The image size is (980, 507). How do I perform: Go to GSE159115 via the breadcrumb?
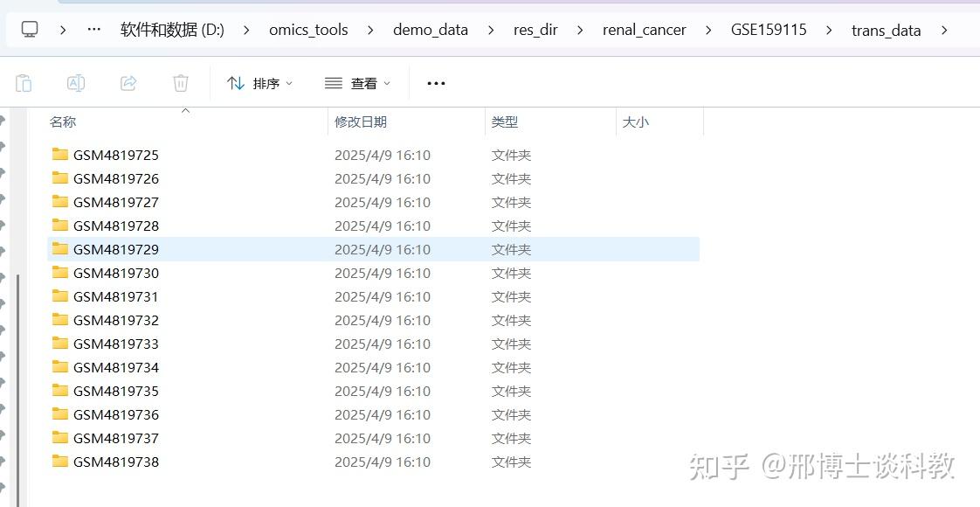(x=769, y=29)
